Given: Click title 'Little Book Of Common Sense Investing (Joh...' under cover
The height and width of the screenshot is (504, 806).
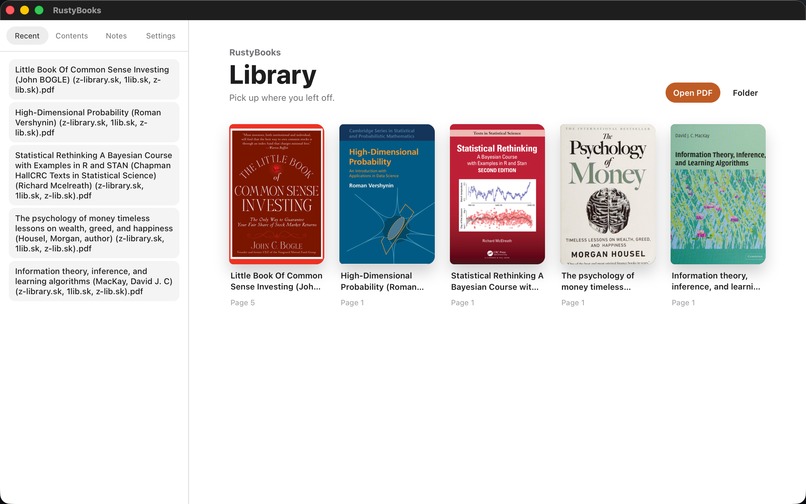Looking at the screenshot, I should pyautogui.click(x=277, y=281).
